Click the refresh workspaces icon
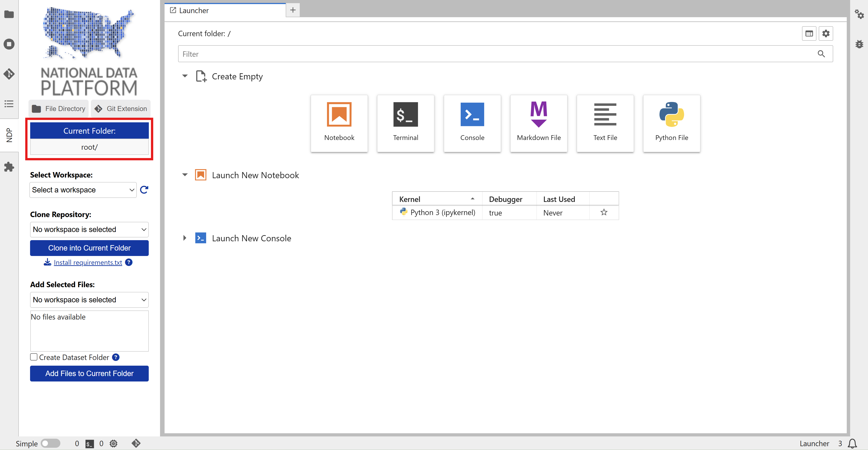868x450 pixels. 144,190
